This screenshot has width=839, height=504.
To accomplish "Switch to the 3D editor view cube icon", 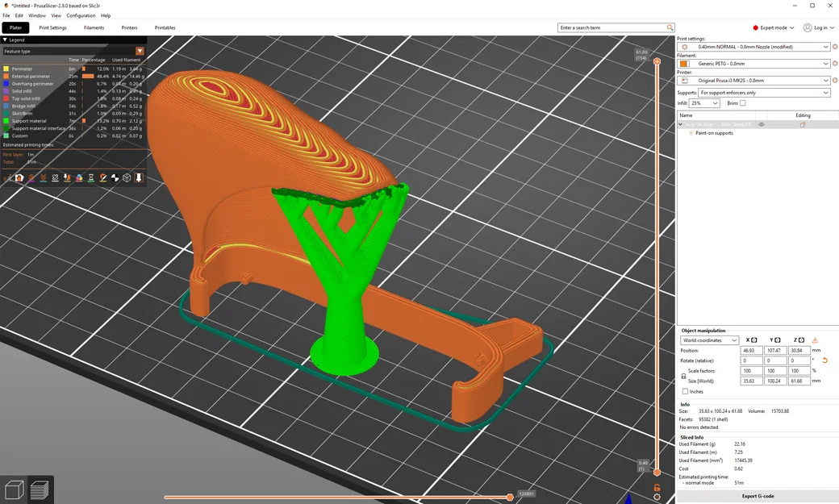I will (x=14, y=489).
